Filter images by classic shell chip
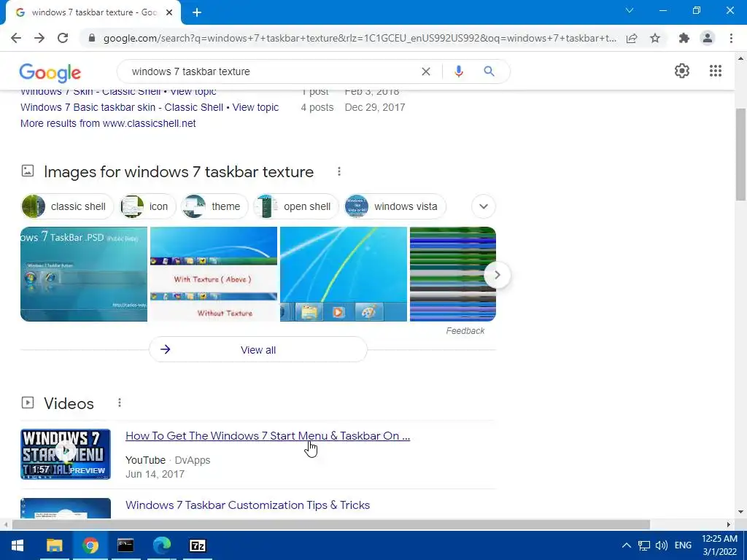The image size is (747, 560). point(67,206)
